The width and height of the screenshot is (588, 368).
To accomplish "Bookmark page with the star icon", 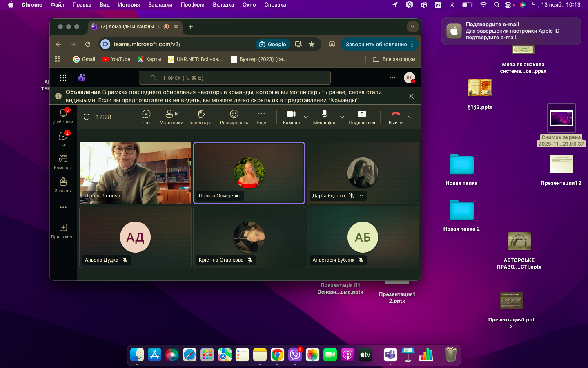I will click(312, 44).
